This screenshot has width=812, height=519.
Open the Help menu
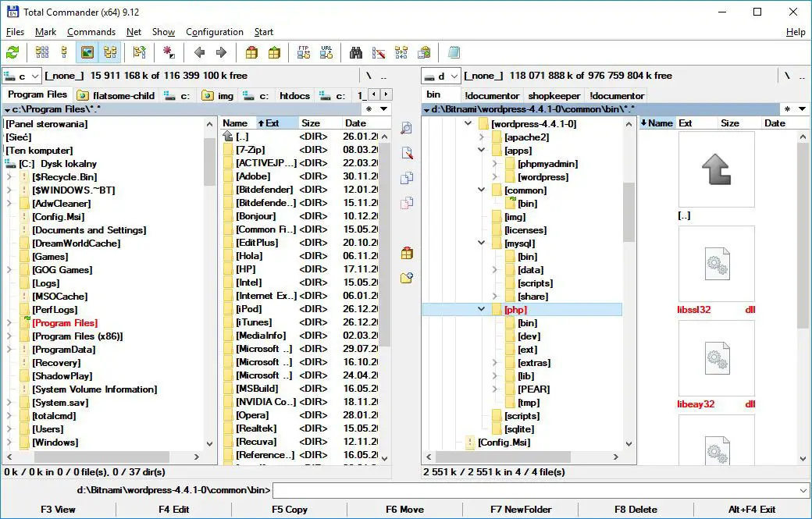pyautogui.click(x=796, y=32)
